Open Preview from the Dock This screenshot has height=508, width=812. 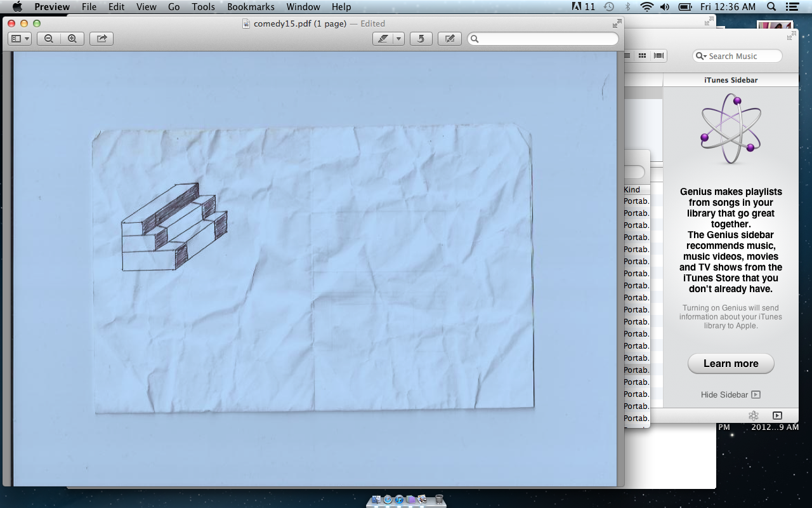click(x=422, y=499)
